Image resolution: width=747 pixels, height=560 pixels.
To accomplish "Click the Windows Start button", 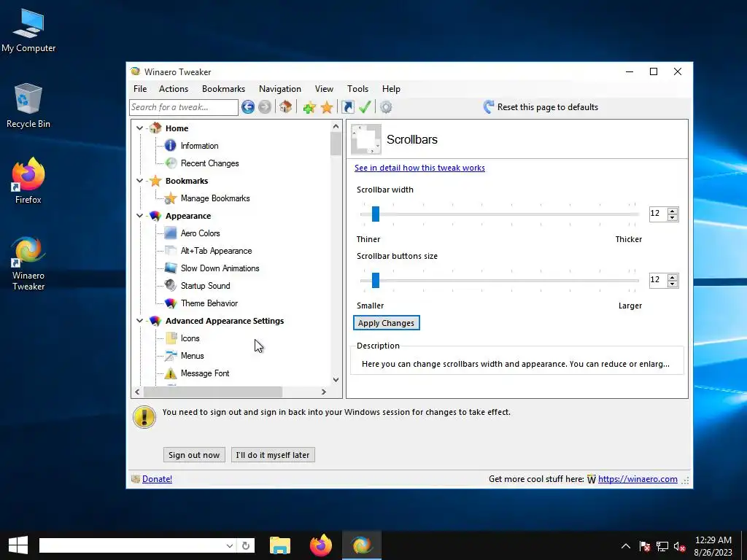I will coord(18,545).
